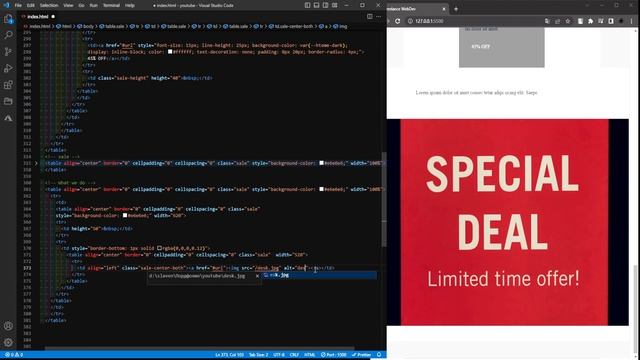Viewport: 640px width, 360px height.
Task: Click the editor vertical scrollbar
Action: click(x=384, y=199)
